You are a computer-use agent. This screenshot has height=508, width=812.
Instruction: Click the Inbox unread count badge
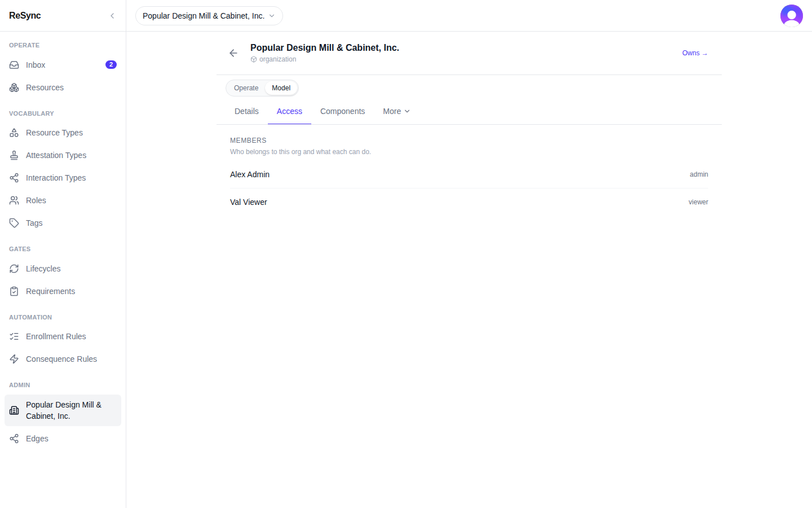(111, 64)
